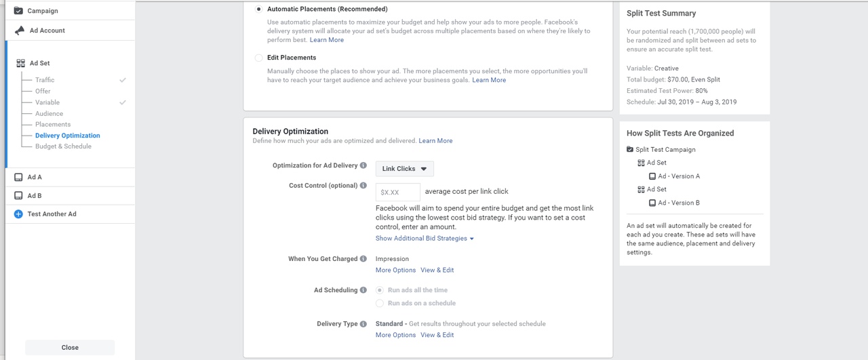The width and height of the screenshot is (868, 360).
Task: Click info icon next to When You Get Charged
Action: coord(363,259)
